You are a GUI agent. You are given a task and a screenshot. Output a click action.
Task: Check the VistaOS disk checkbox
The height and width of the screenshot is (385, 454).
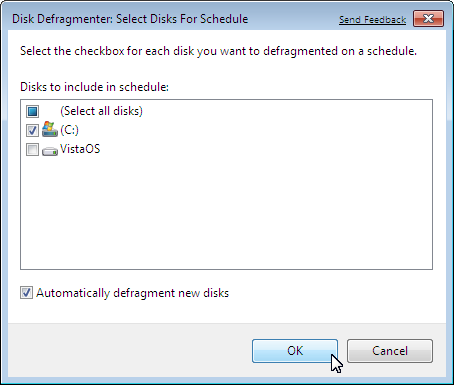pyautogui.click(x=32, y=149)
